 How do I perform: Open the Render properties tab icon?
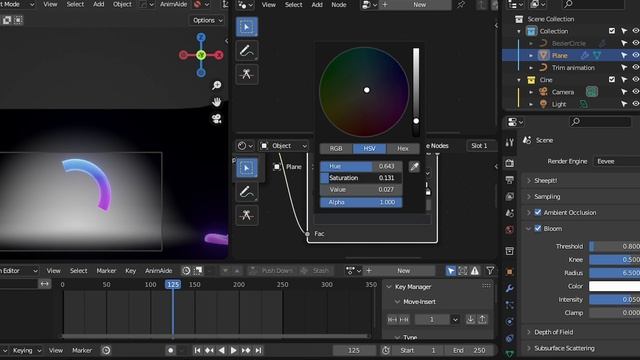[509, 163]
